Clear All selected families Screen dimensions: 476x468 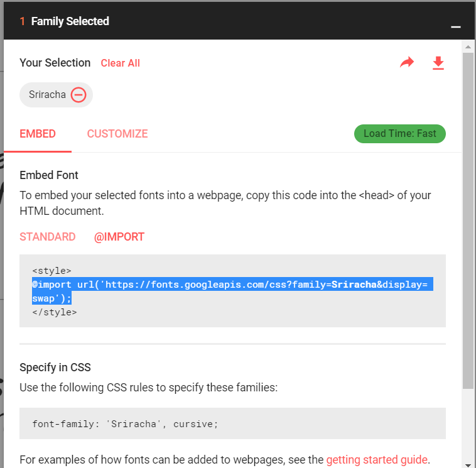[x=121, y=63]
